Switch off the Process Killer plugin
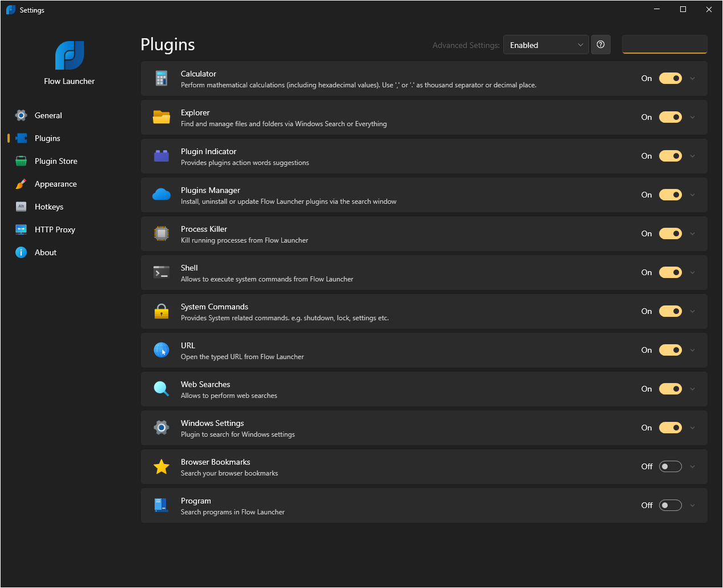Screen dimensions: 723x588 [671, 233]
